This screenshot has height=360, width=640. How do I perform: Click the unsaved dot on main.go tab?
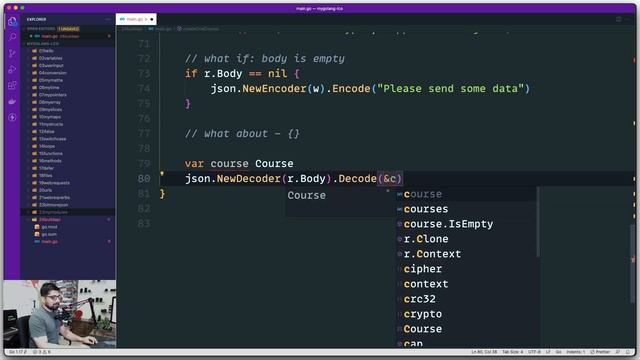[x=152, y=19]
